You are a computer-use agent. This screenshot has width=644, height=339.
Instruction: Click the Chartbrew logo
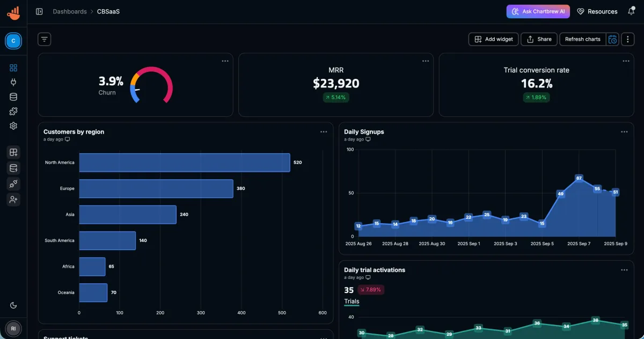coord(13,13)
